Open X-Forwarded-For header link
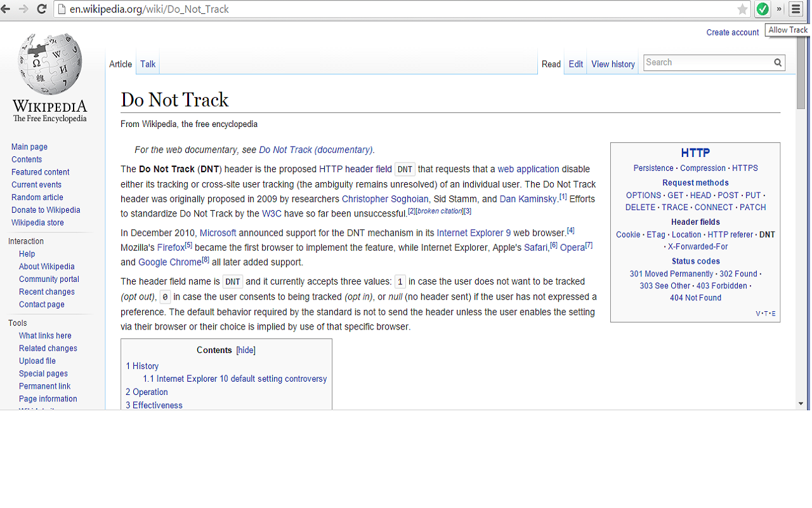Screen dimensions: 812x508 click(x=698, y=246)
